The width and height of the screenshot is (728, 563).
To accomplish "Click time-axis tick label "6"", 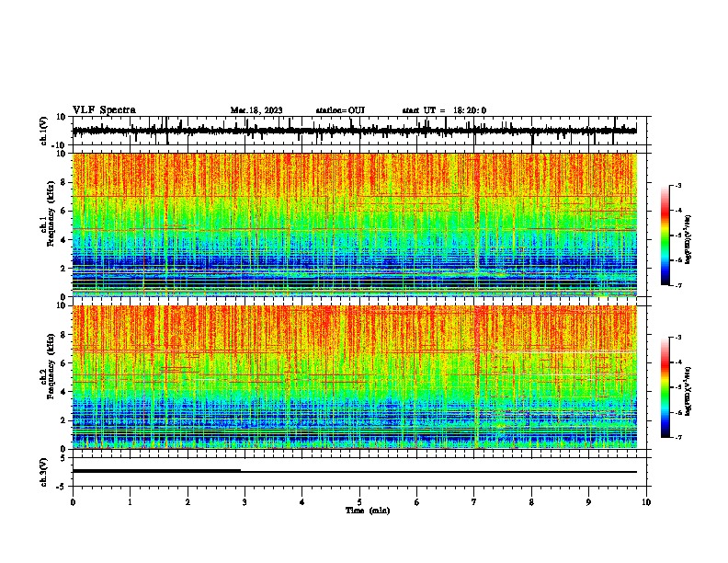I will tap(417, 502).
